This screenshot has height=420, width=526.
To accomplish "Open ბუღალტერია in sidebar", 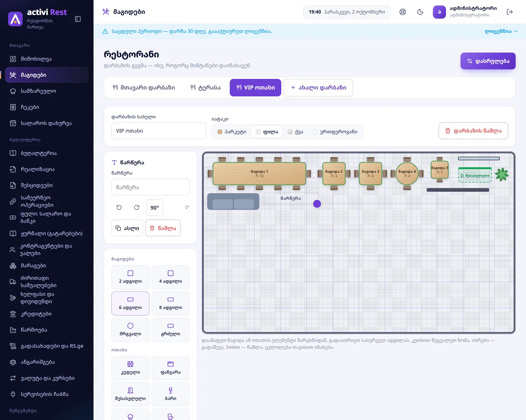I will point(47,153).
